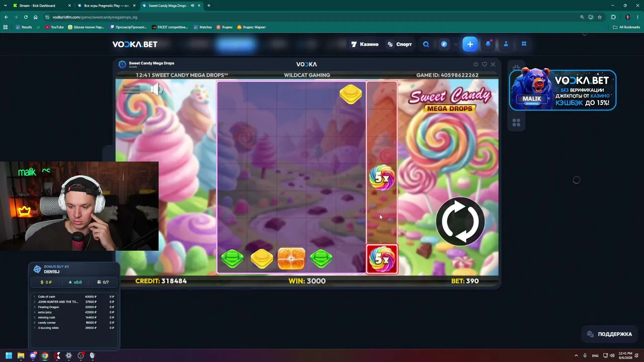
Task: Open the tab search dropdown arrow
Action: pos(5,6)
